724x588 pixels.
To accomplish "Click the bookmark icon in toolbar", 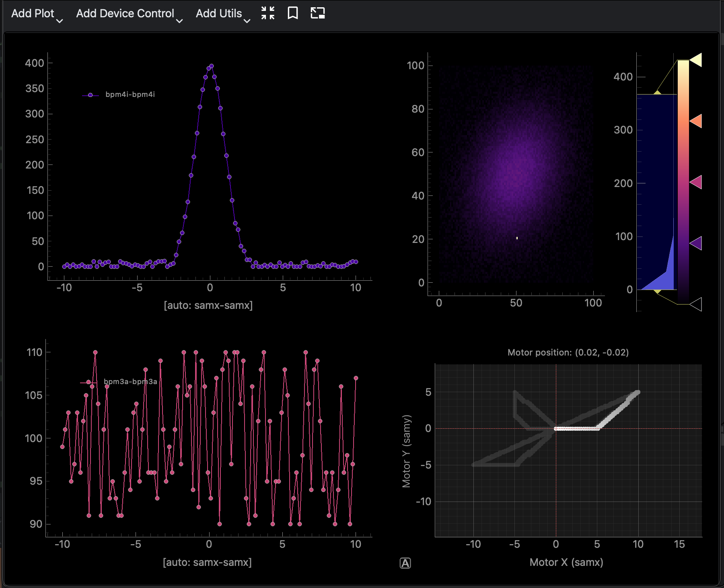I will pos(293,13).
